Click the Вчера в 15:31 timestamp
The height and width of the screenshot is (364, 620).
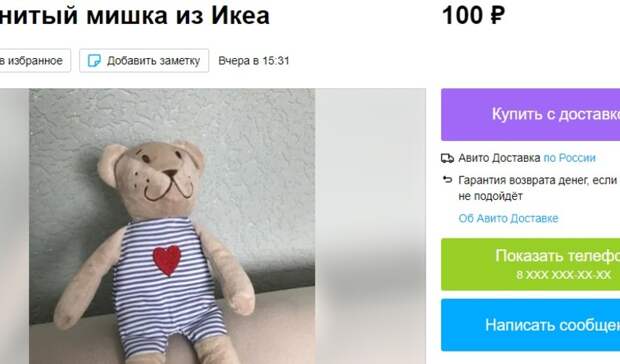click(254, 61)
